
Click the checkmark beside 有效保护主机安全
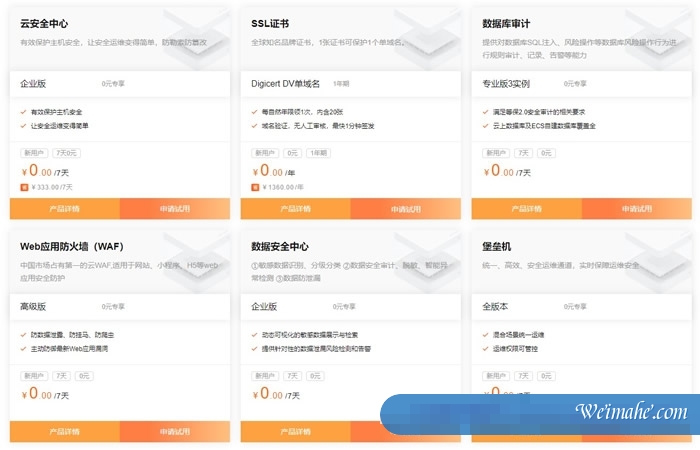pos(24,112)
